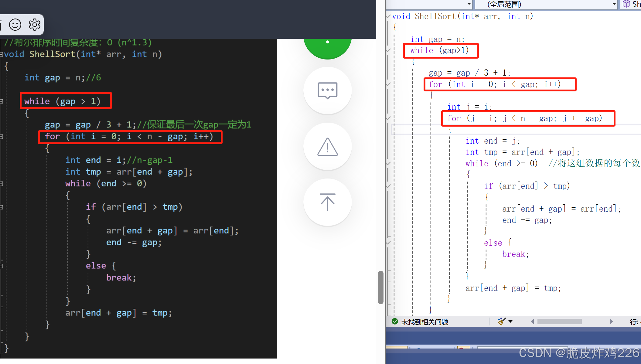
Task: Click the page vertical scrollbar thumb
Action: click(380, 287)
